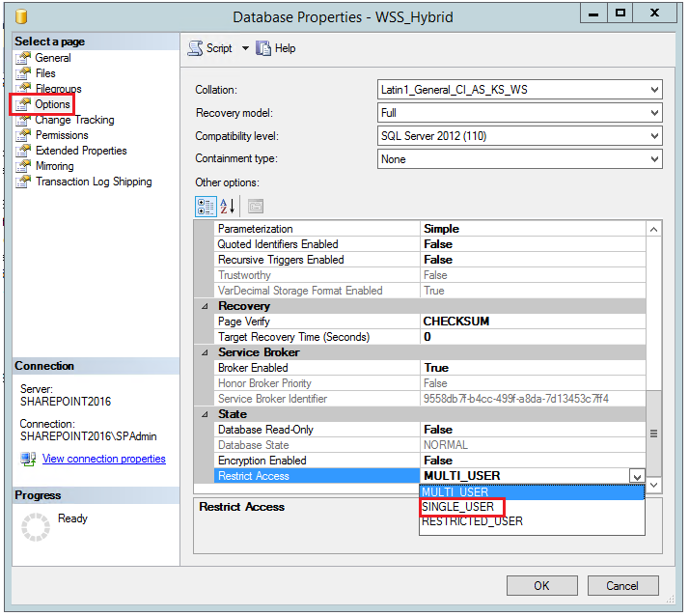Choose RESTRICTED_USER from the list
The height and width of the screenshot is (616, 689).
tap(532, 521)
